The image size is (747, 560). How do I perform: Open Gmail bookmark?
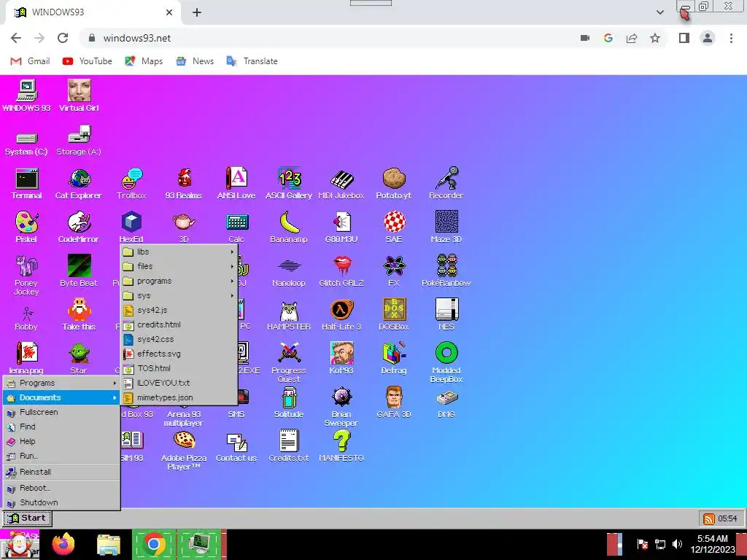tap(30, 61)
